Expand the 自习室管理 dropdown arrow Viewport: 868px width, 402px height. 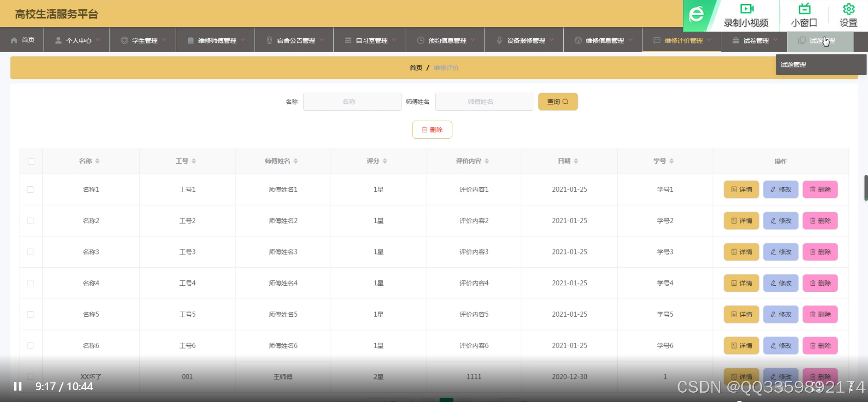(394, 40)
